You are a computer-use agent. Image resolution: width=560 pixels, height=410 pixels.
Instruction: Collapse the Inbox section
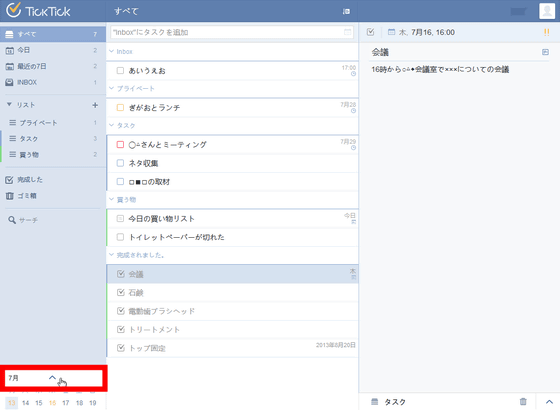(x=111, y=51)
